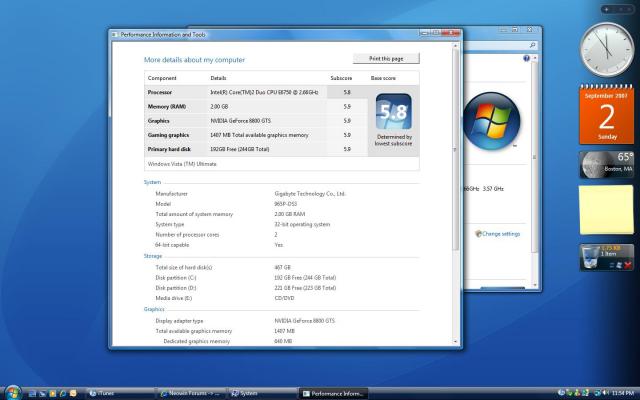Click the network icon in system tray

coord(596,393)
